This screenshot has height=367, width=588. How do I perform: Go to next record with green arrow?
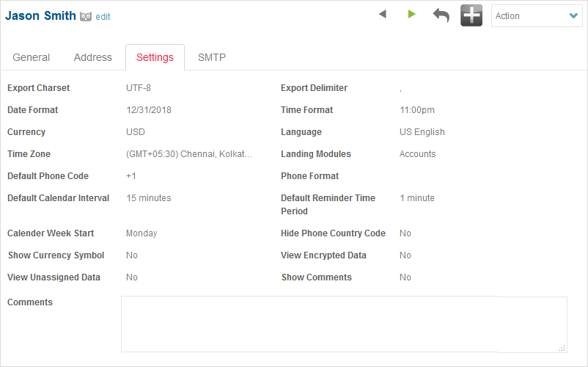pos(411,14)
